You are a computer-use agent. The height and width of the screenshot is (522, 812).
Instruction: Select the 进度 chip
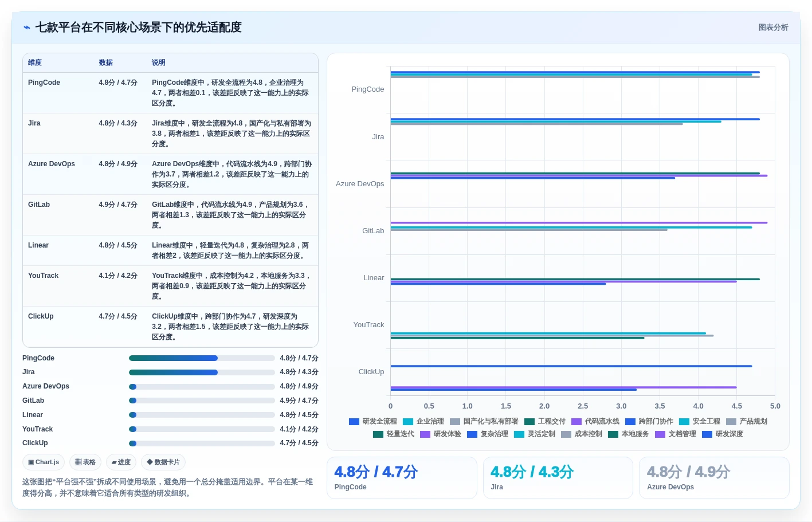pyautogui.click(x=121, y=462)
